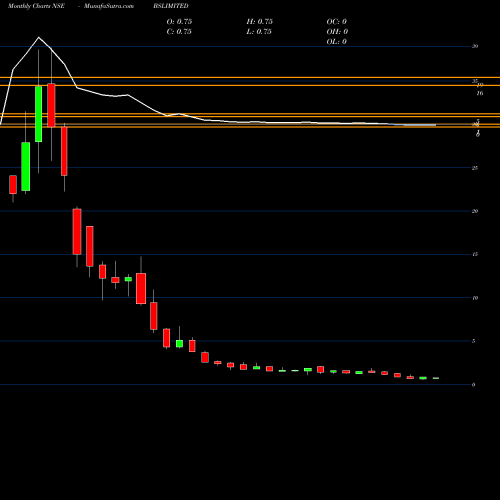Click the tallest green candle body
Image resolution: width=500 pixels, height=500 pixels.
39,114
